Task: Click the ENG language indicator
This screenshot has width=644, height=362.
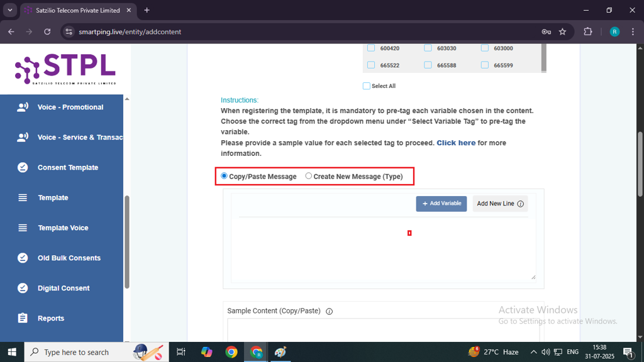Action: [572, 352]
